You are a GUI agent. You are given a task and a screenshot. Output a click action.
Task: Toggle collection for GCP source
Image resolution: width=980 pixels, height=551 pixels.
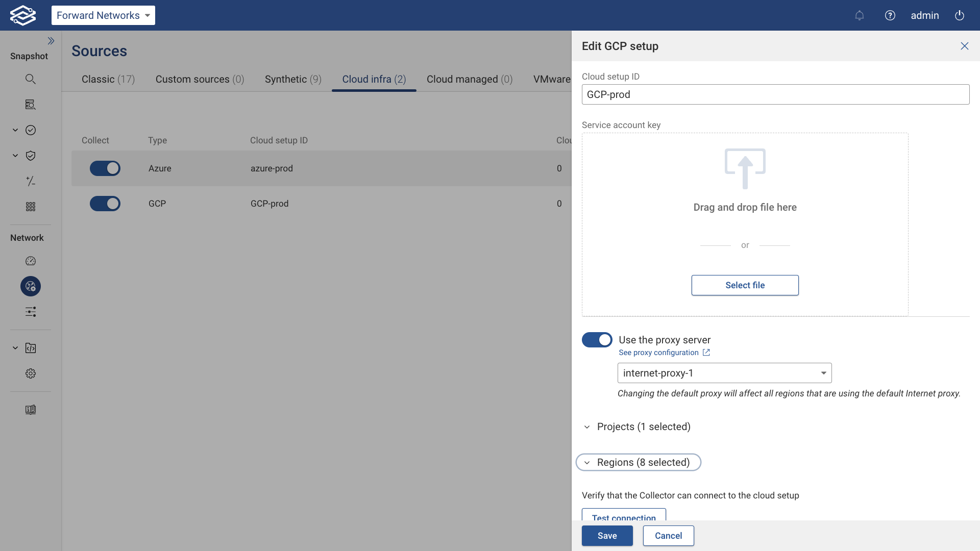click(x=105, y=204)
